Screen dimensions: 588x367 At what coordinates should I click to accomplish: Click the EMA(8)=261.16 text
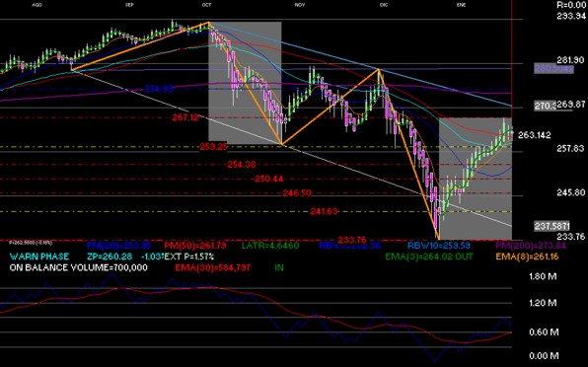(527, 257)
